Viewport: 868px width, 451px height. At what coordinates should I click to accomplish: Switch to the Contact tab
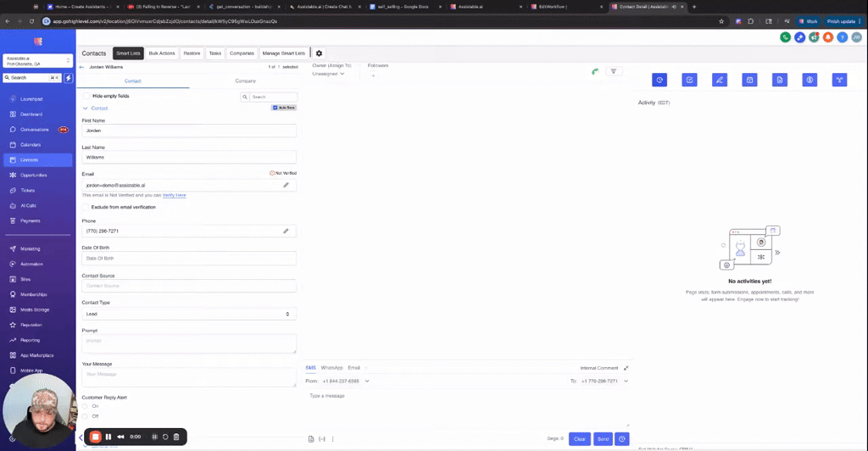point(133,81)
